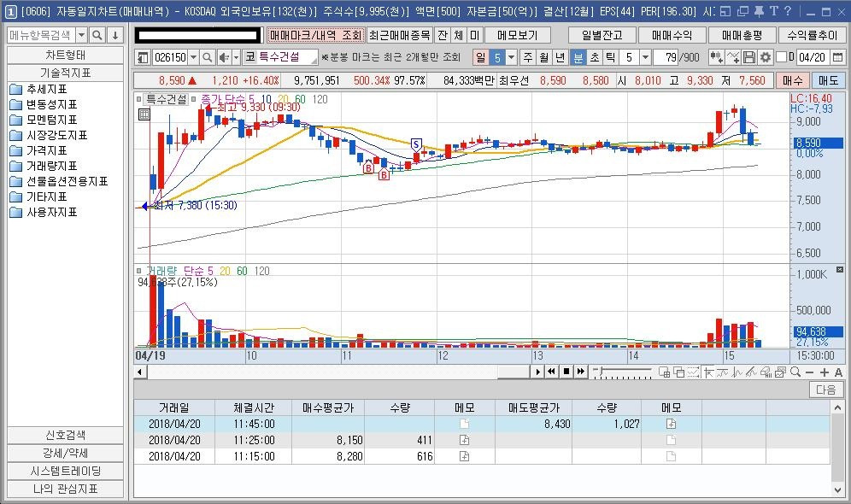Select the 주 (weekly) period toggle

(x=528, y=57)
